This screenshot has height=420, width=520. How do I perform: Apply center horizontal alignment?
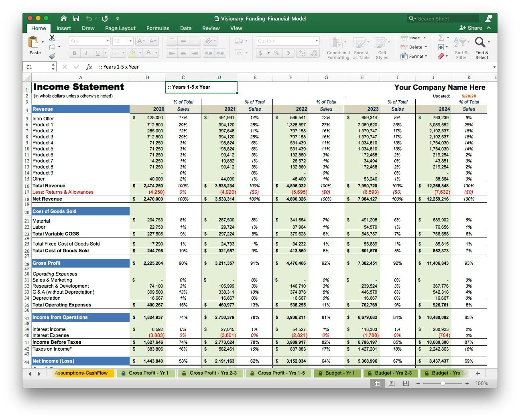(183, 53)
